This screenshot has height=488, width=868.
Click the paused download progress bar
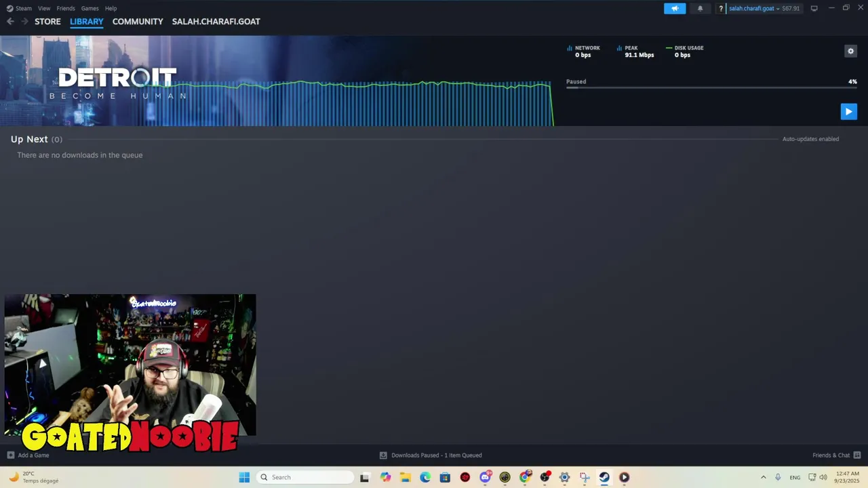click(x=711, y=87)
